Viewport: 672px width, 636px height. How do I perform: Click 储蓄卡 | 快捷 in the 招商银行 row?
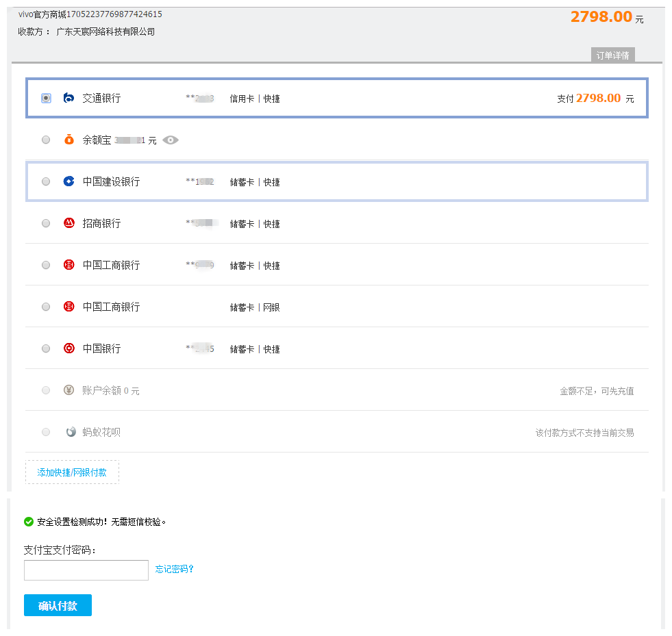255,224
